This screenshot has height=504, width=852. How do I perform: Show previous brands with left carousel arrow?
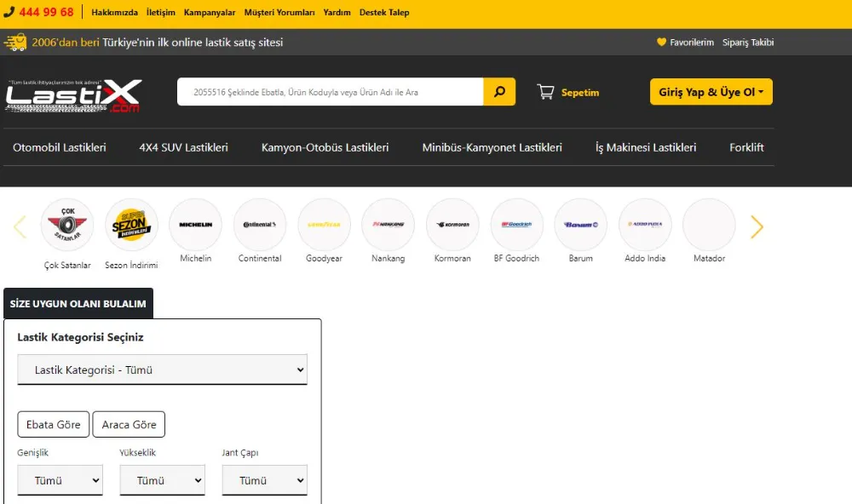coord(20,227)
